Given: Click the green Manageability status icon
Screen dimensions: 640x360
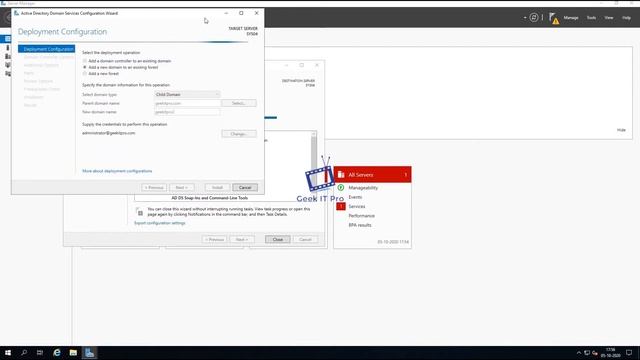Looking at the screenshot, I should click(x=341, y=187).
